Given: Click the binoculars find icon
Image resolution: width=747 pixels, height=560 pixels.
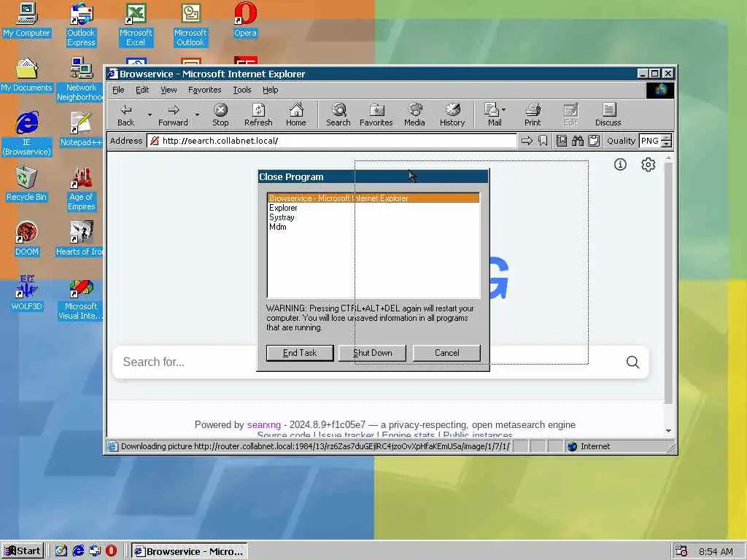Looking at the screenshot, I should pos(578,141).
